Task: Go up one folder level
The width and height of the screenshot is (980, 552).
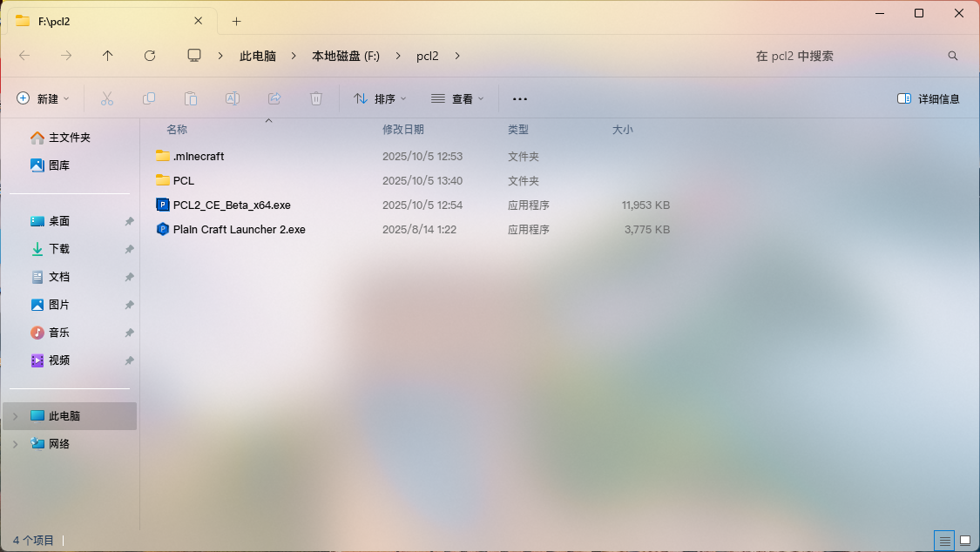Action: 108,56
